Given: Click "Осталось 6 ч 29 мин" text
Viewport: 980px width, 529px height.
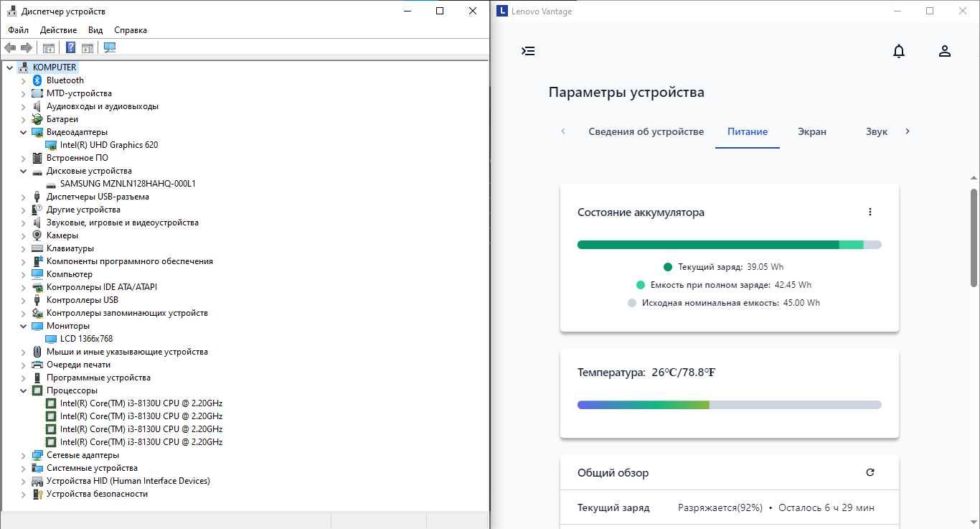Looking at the screenshot, I should coord(826,507).
